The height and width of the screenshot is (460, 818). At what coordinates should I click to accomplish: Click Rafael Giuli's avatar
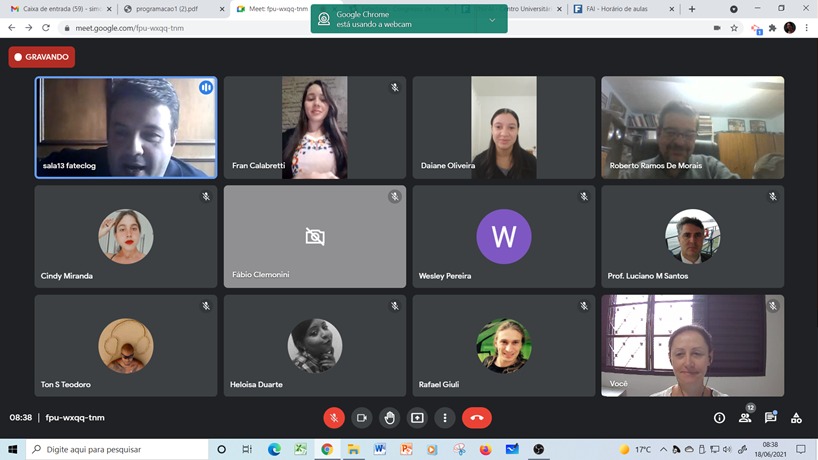pyautogui.click(x=503, y=346)
